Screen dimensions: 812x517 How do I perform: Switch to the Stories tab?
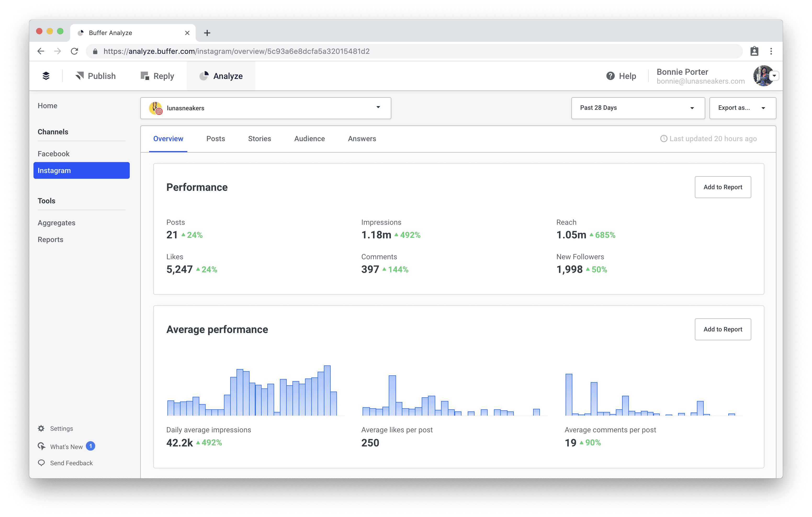259,139
